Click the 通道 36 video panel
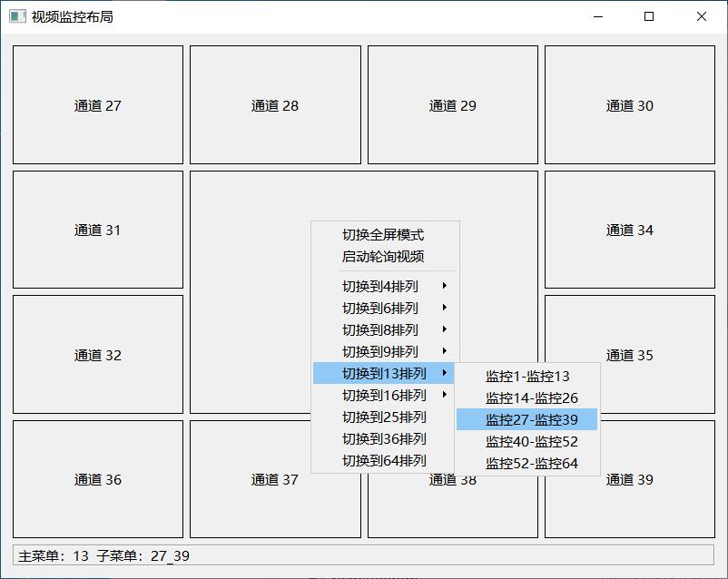The image size is (728, 579). click(98, 479)
